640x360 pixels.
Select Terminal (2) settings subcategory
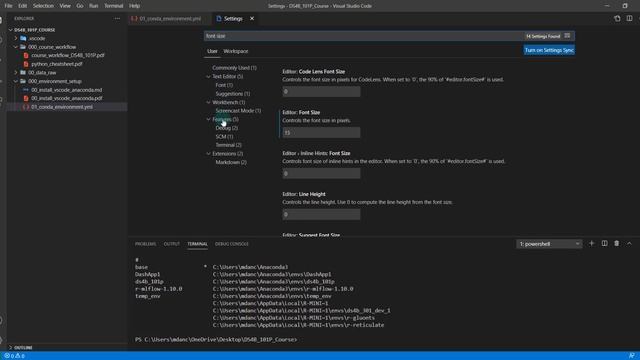tap(229, 145)
